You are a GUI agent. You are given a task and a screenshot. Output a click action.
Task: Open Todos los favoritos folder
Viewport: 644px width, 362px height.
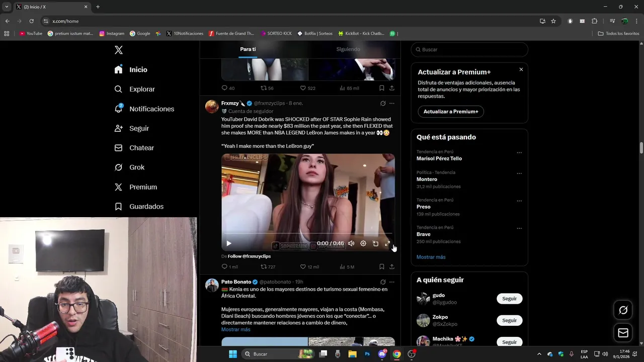point(619,34)
